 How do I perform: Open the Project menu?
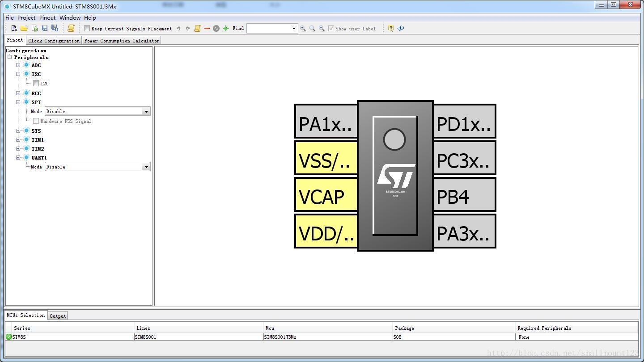[26, 18]
